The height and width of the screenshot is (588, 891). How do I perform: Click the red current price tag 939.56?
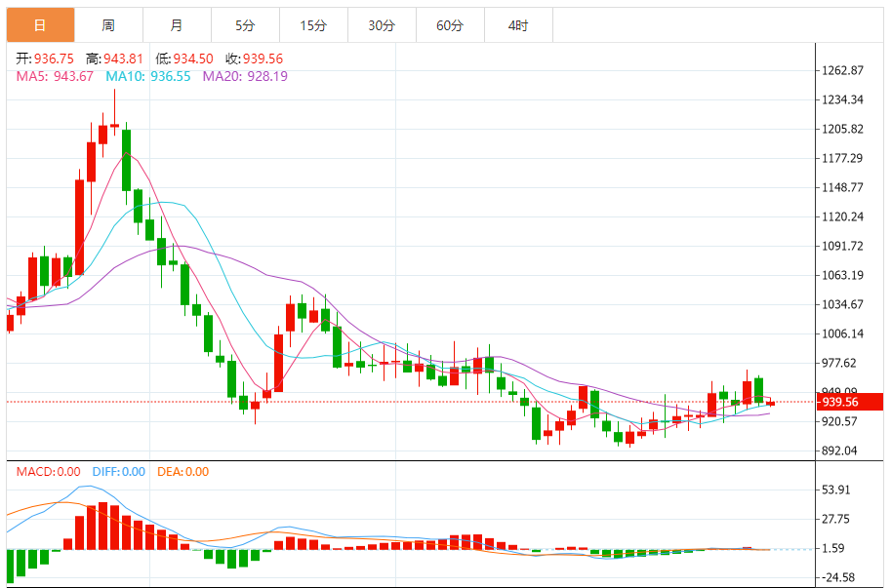pyautogui.click(x=850, y=402)
